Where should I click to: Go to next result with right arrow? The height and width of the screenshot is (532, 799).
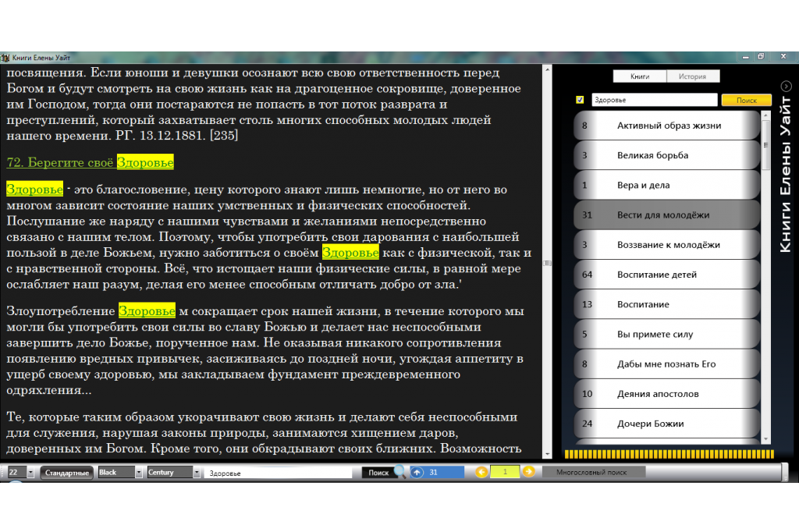click(528, 472)
